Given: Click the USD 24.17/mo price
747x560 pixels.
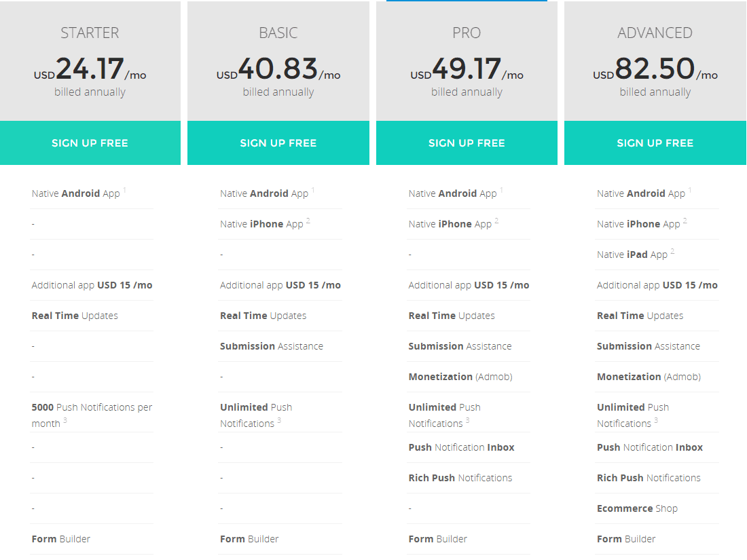Looking at the screenshot, I should tap(90, 69).
